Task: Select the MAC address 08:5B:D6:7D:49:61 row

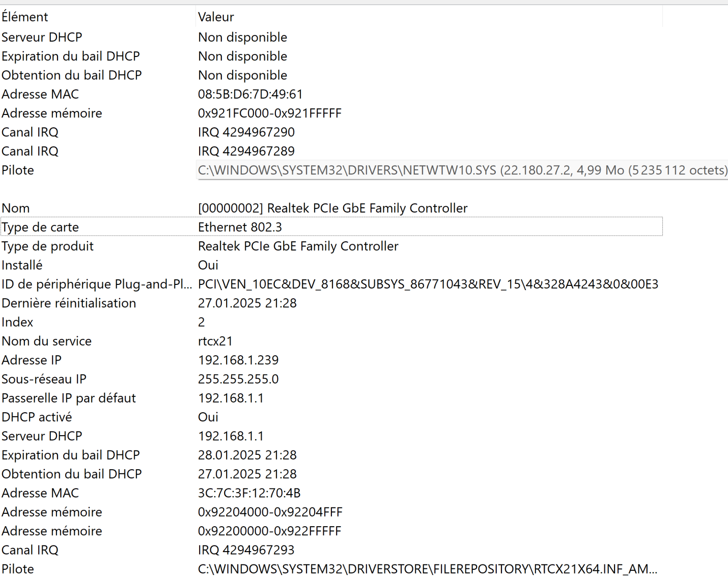Action: [x=250, y=94]
